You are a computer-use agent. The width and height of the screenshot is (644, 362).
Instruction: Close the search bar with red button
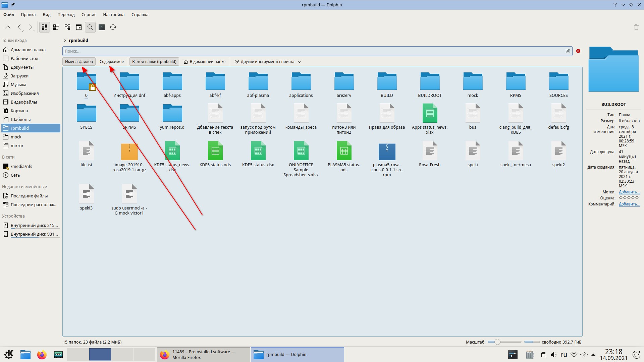(578, 51)
